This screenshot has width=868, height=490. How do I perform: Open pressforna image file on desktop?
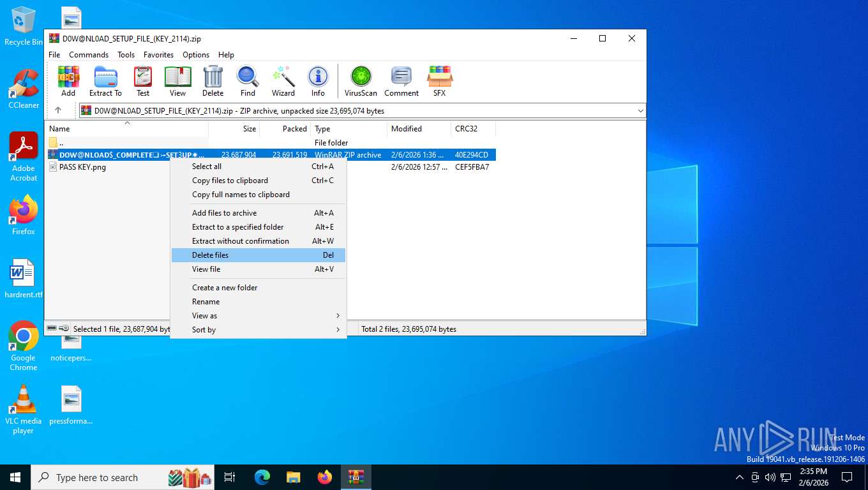(71, 405)
